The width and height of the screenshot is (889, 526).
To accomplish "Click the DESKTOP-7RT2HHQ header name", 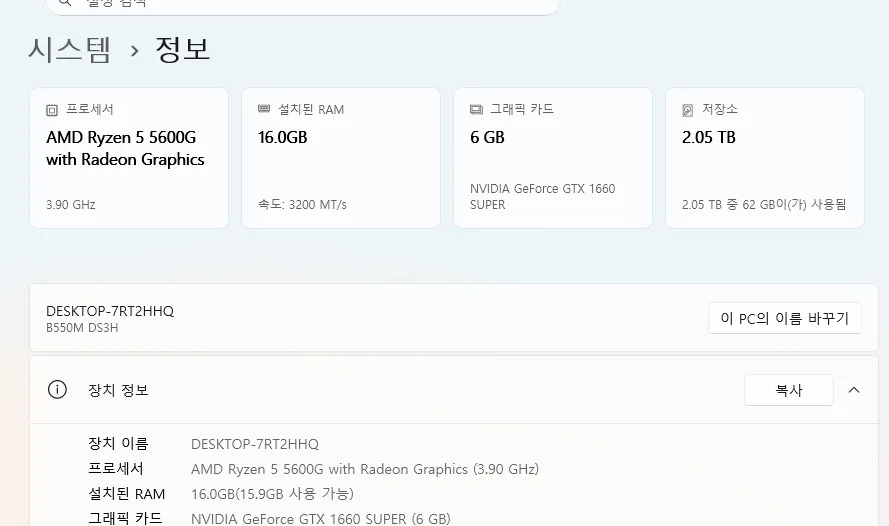I will (110, 311).
